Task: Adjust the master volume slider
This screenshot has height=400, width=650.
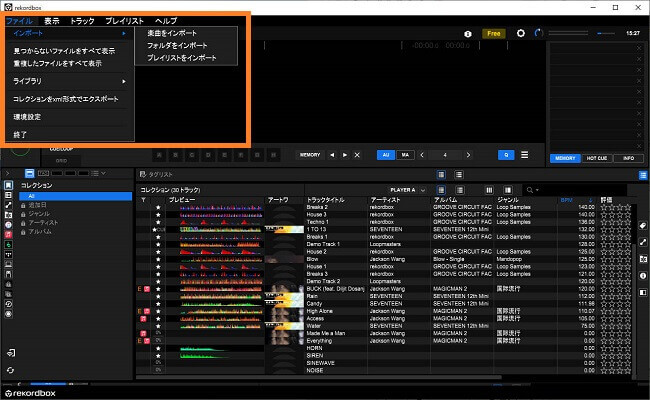Action: coord(606,33)
